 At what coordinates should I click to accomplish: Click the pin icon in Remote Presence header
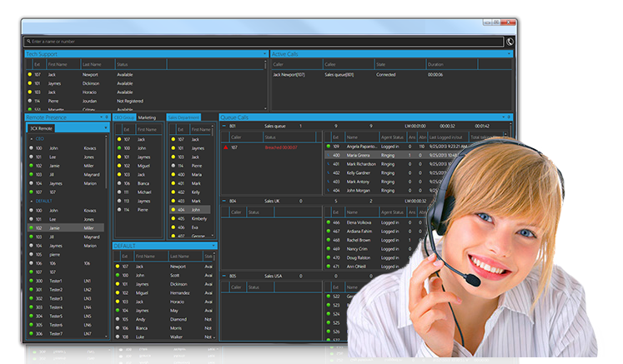(x=107, y=117)
